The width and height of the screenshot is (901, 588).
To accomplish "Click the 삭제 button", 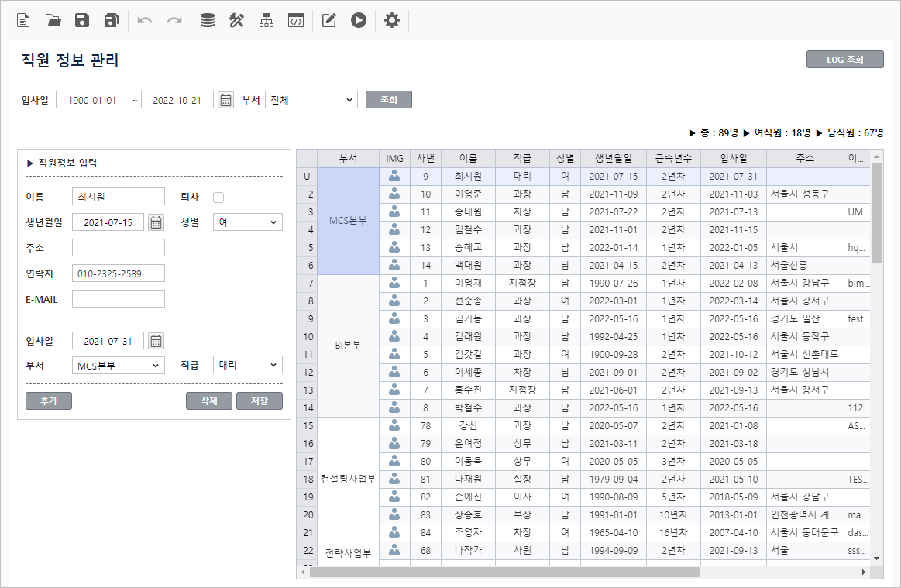I will pyautogui.click(x=209, y=401).
